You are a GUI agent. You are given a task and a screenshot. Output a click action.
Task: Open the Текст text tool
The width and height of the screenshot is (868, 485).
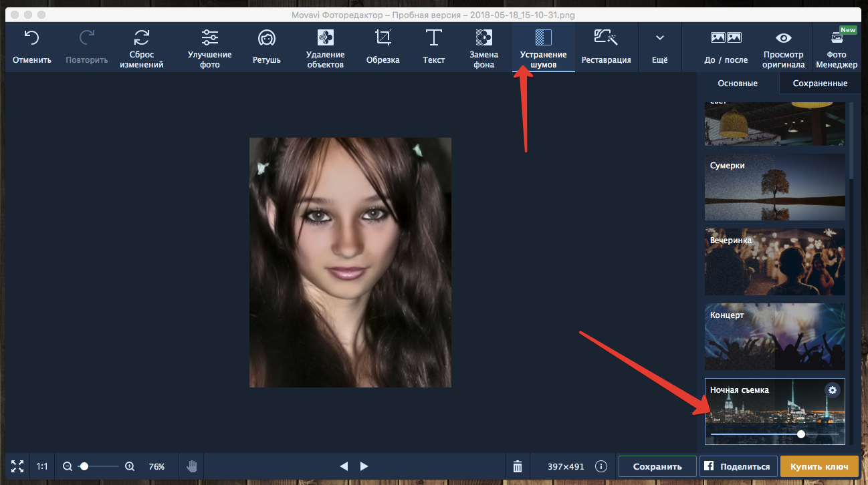point(434,38)
